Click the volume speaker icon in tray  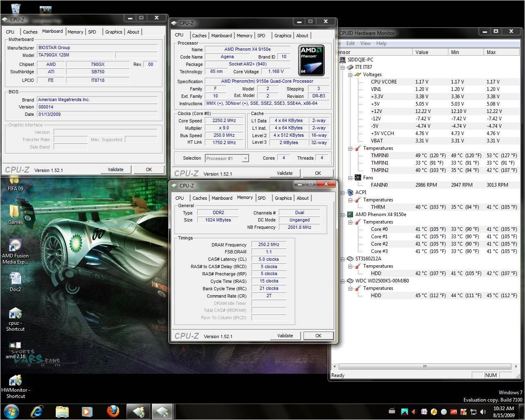(x=483, y=412)
